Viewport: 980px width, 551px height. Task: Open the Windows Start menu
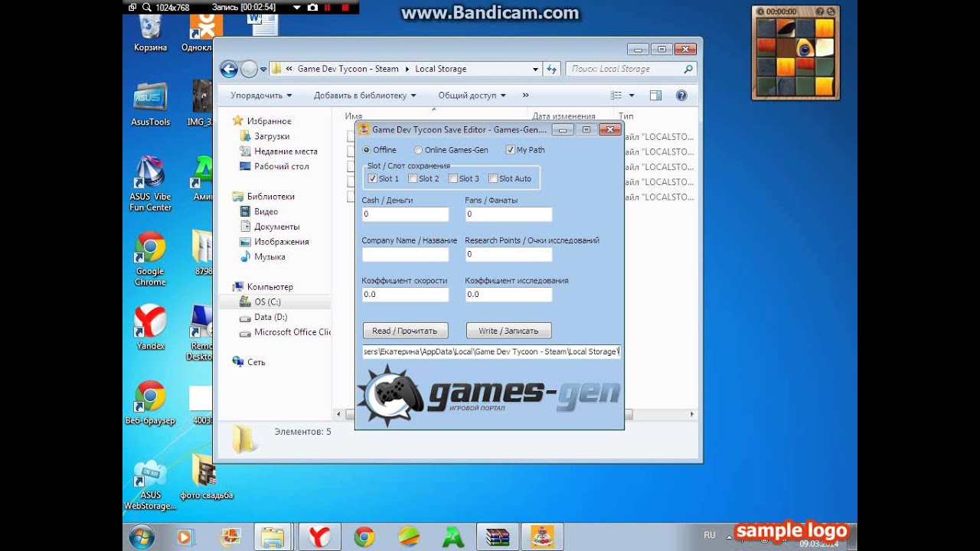pos(142,537)
